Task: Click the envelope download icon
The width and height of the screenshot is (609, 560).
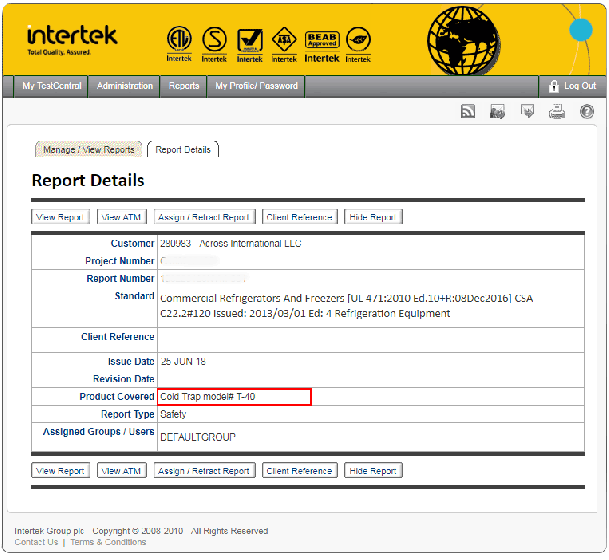Action: pyautogui.click(x=527, y=112)
